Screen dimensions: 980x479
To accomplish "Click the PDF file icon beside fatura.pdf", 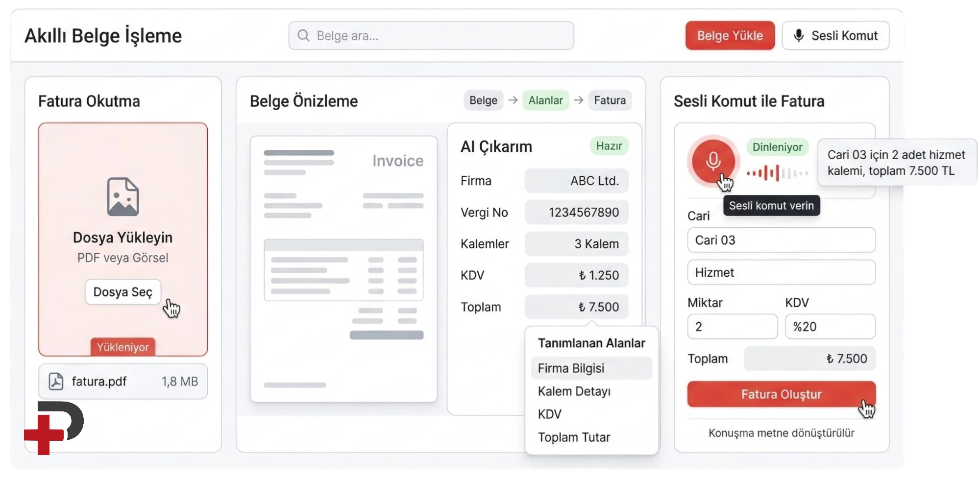I will [x=56, y=382].
